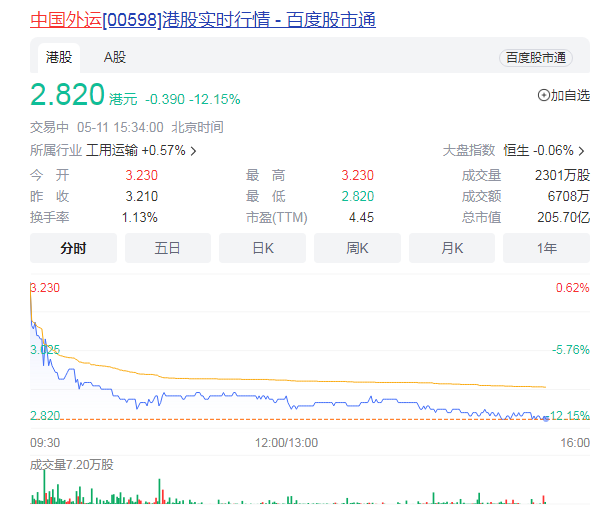The image size is (613, 514).
Task: Display the 1年 one-year chart
Action: click(x=546, y=248)
